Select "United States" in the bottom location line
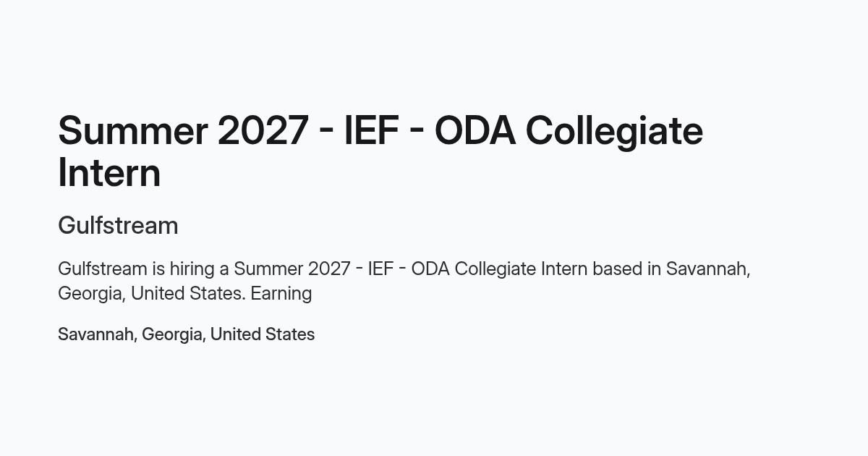The height and width of the screenshot is (456, 868). tap(263, 334)
